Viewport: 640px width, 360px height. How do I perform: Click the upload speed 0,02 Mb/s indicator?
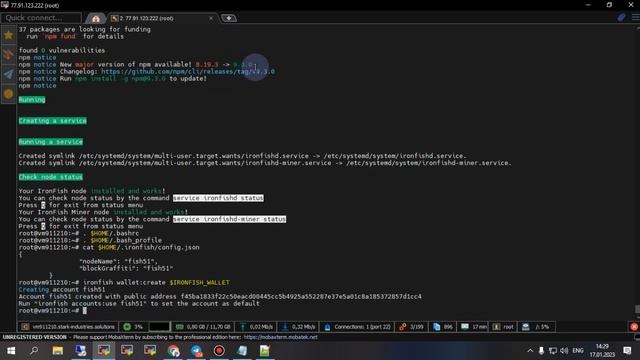[x=256, y=327]
